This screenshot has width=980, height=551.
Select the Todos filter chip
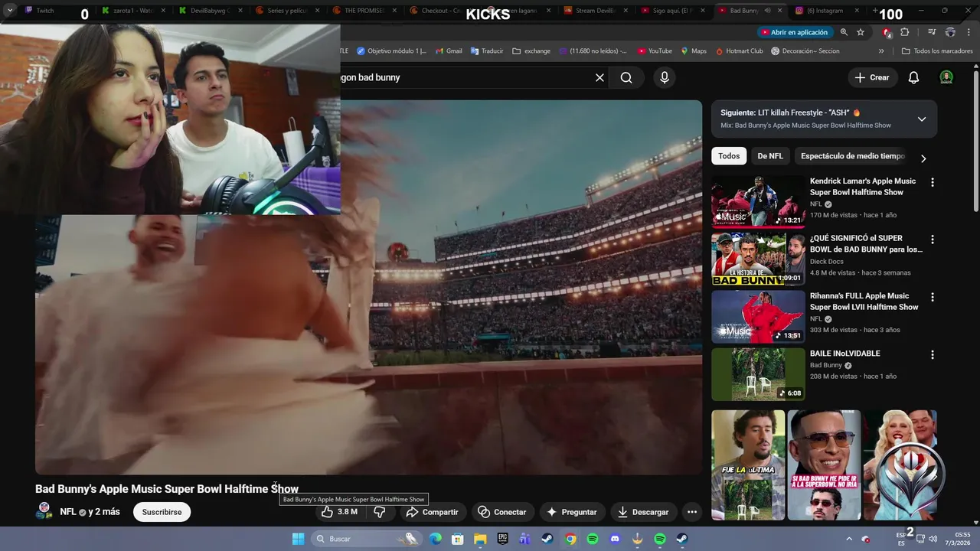click(729, 156)
